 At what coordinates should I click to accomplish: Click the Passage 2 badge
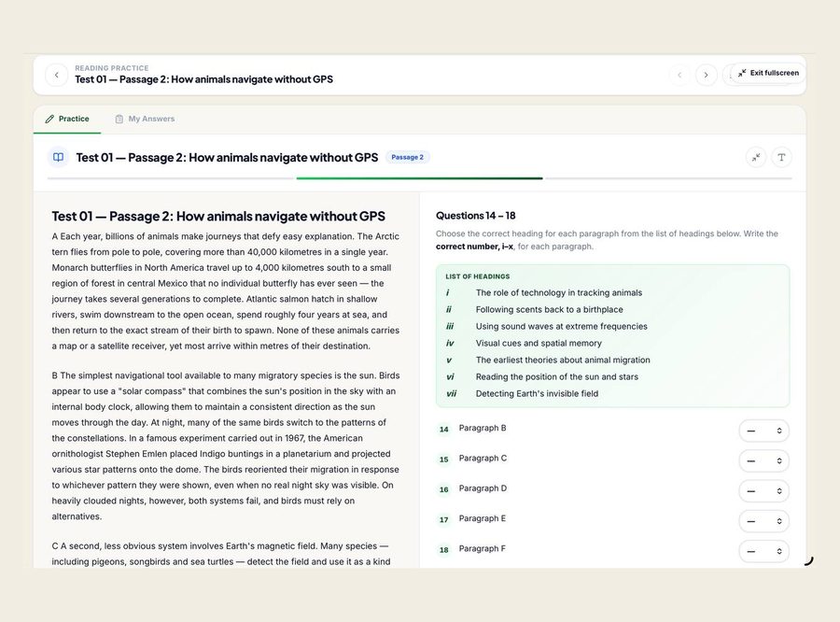coord(407,157)
